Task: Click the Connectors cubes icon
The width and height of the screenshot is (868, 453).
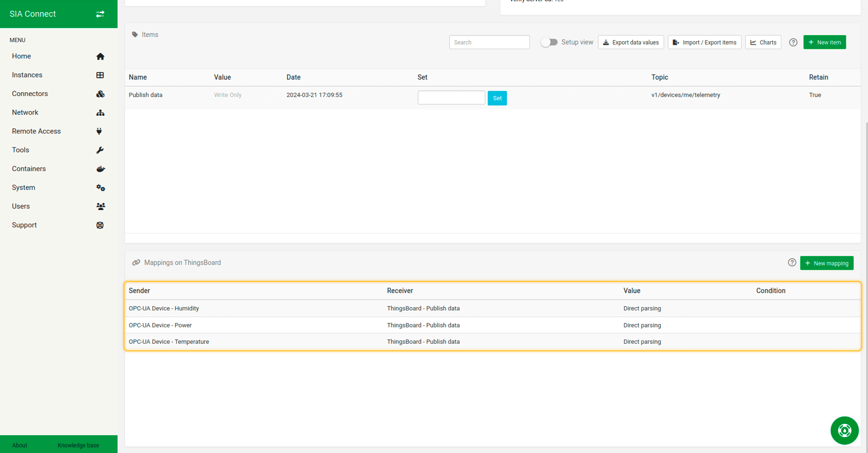Action: (x=100, y=94)
